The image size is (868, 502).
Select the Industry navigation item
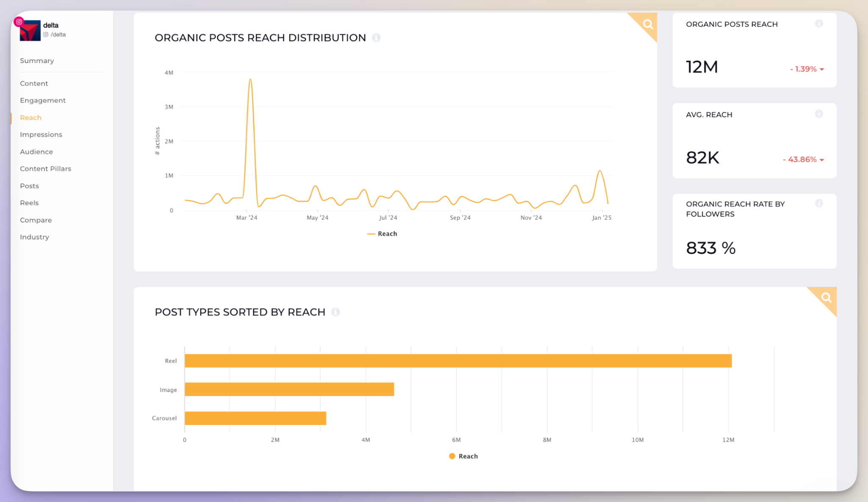pyautogui.click(x=35, y=237)
